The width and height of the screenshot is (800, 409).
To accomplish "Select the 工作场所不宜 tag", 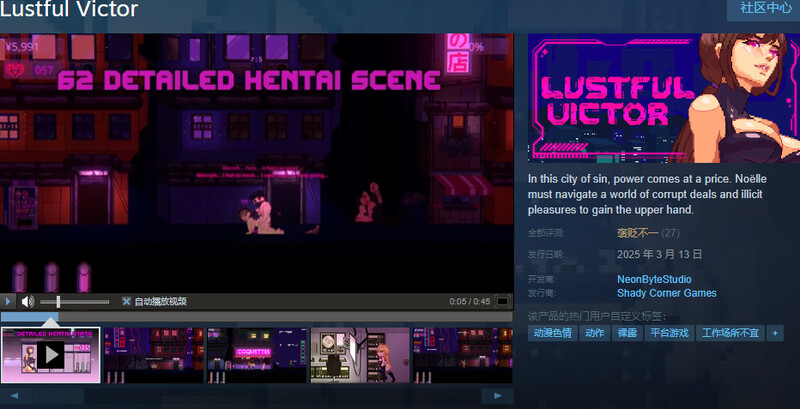I will (730, 333).
